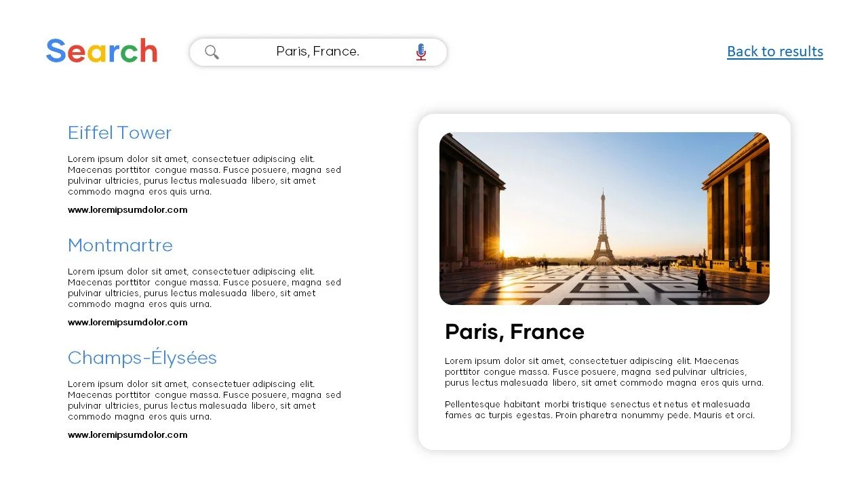
Task: Open the Champs-Élysées search result
Action: tap(142, 358)
